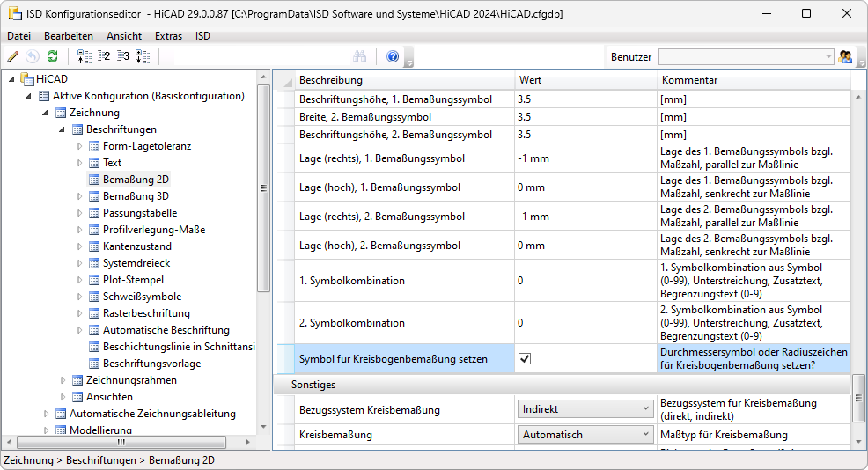Click the table icon beside Passungstabelle
The width and height of the screenshot is (868, 470).
click(94, 213)
